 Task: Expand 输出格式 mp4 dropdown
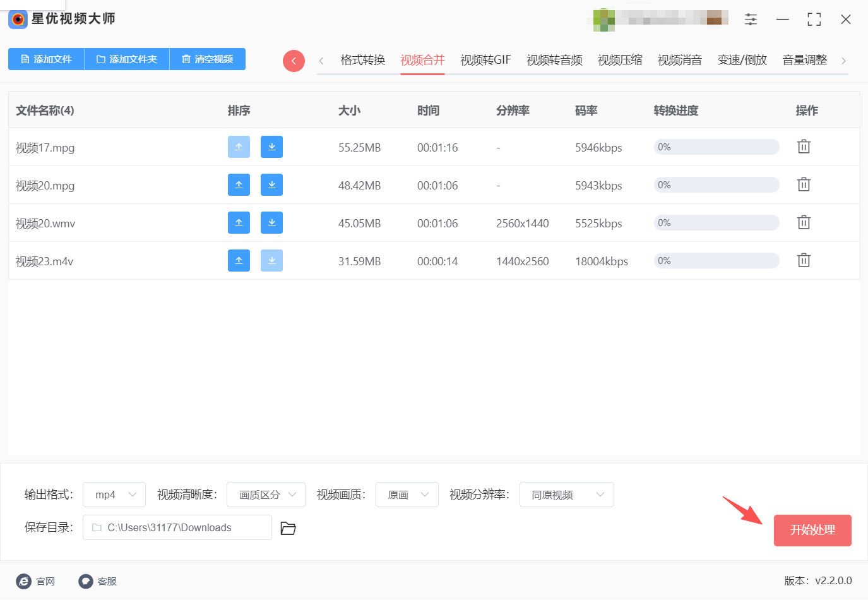[114, 495]
